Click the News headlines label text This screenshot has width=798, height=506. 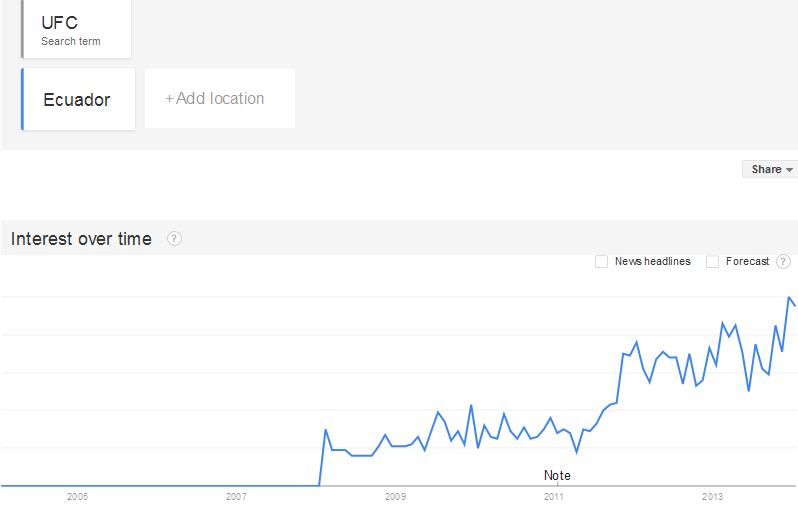652,262
